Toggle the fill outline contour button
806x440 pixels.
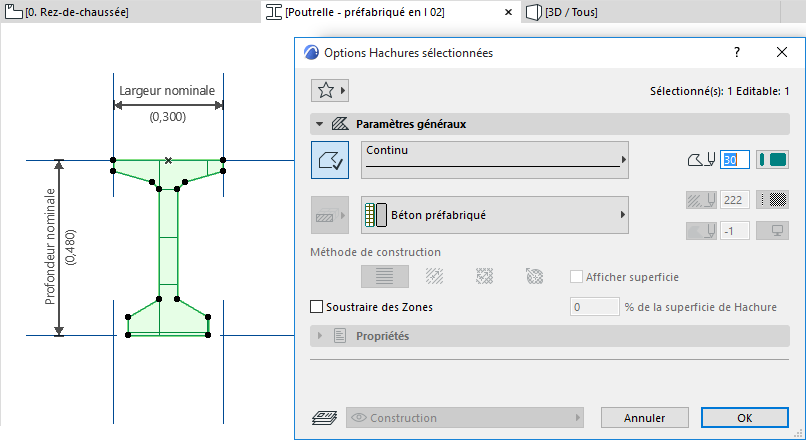pyautogui.click(x=330, y=160)
